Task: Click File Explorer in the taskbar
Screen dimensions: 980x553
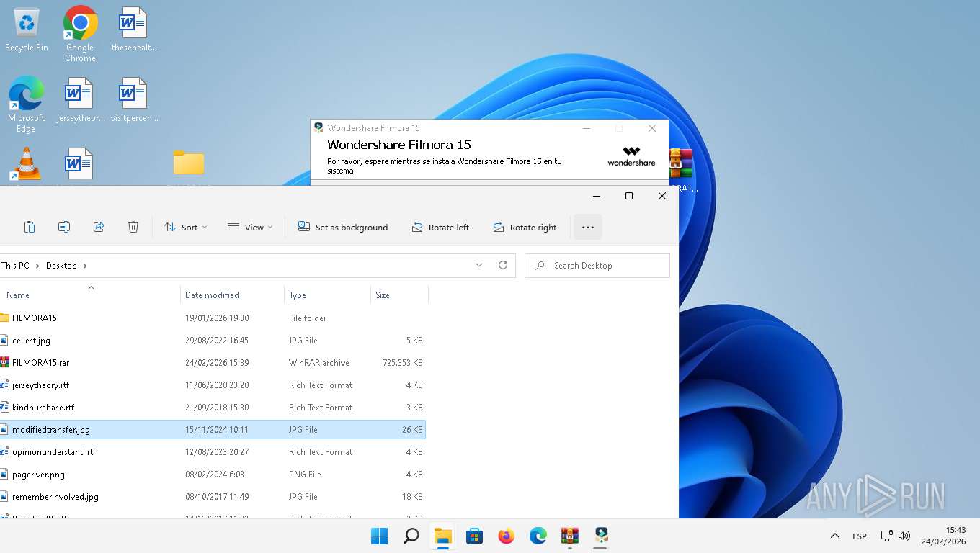Action: [x=442, y=536]
